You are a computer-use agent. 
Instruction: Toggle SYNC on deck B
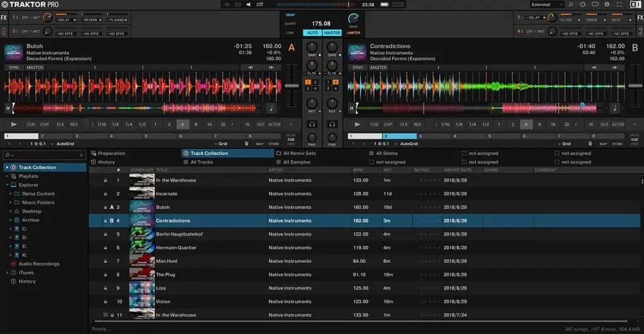358,67
